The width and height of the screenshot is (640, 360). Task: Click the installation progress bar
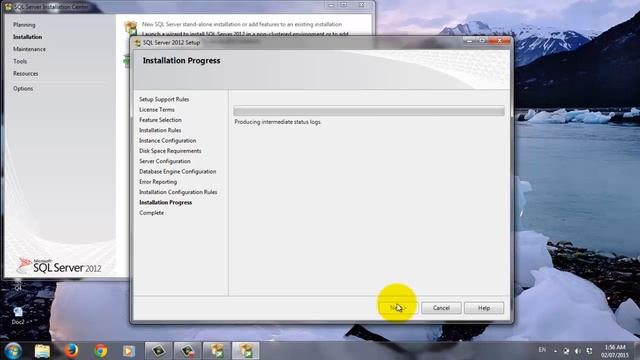(369, 111)
